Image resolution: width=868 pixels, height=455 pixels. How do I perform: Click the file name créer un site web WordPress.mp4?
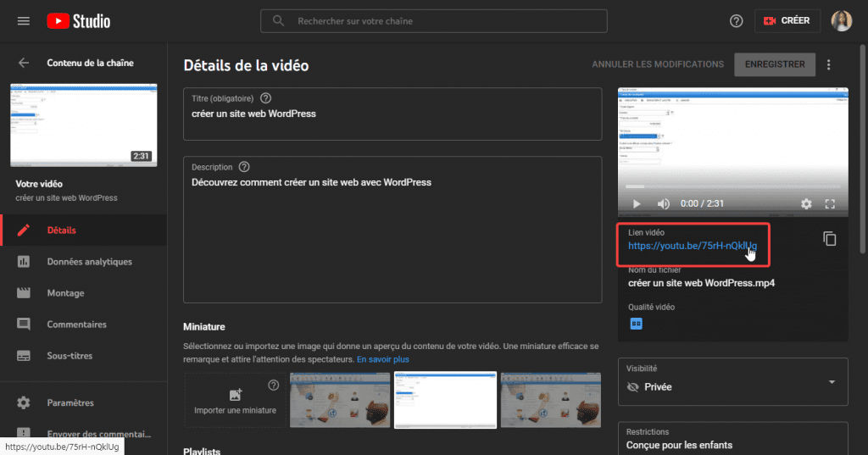(701, 283)
